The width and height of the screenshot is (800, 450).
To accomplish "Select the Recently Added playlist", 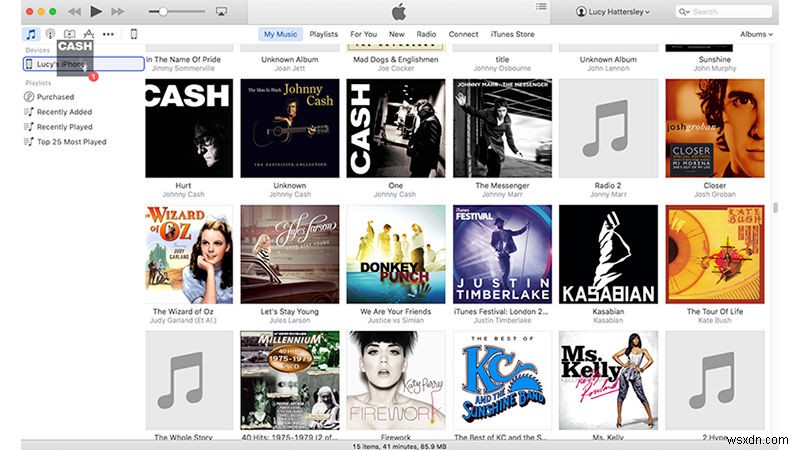I will (x=64, y=112).
